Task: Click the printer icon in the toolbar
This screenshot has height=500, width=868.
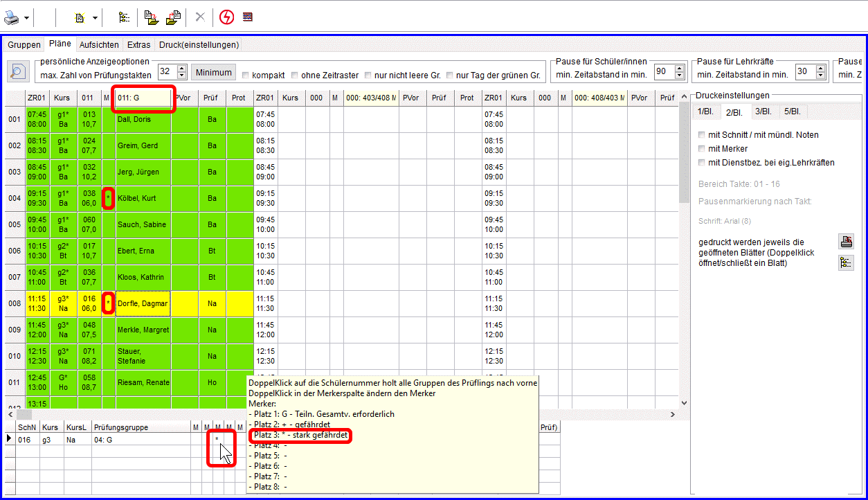Action: [12, 17]
